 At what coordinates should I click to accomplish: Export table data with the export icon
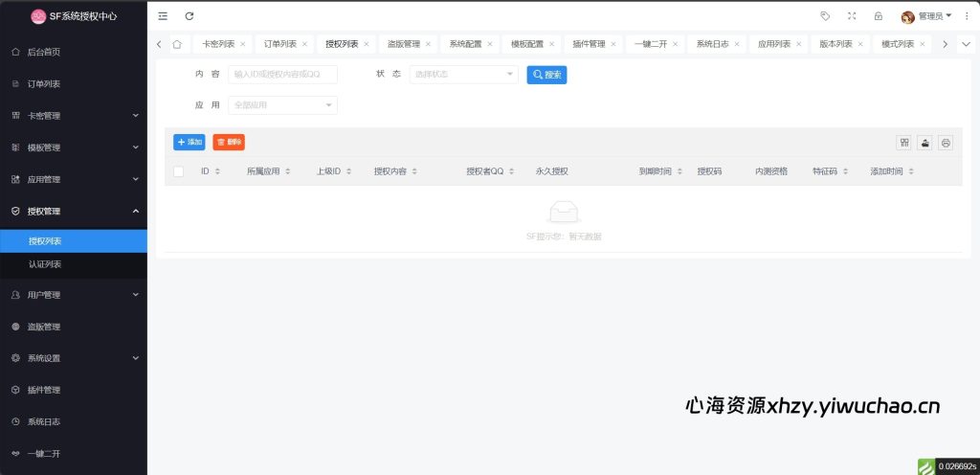[925, 143]
